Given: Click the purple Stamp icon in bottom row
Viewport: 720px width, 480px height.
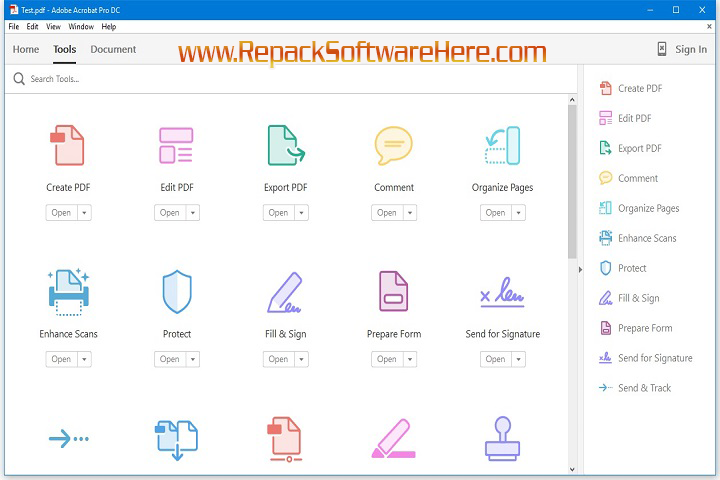Looking at the screenshot, I should point(502,439).
